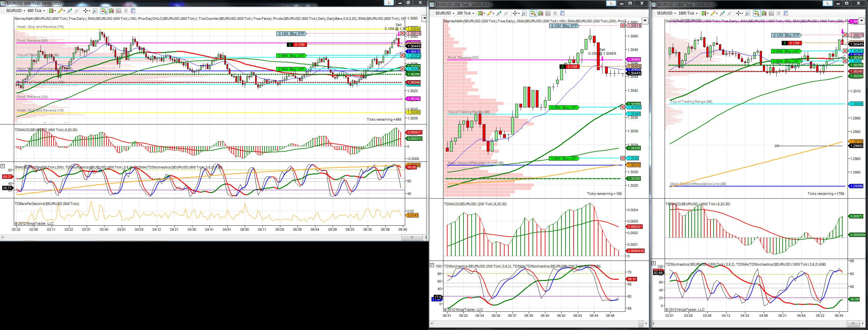
Task: Open Data Series candlestick icon in 600 Tick window
Action: (111, 11)
